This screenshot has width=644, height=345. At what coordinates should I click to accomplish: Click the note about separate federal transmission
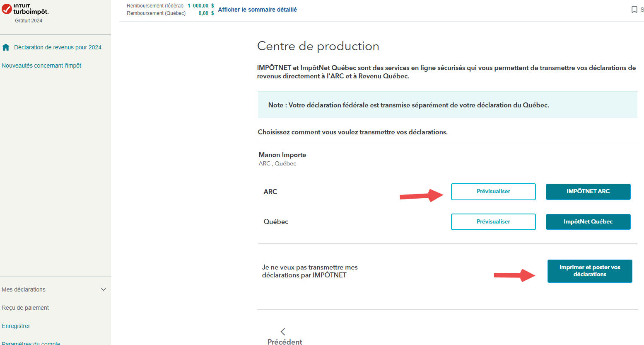[447, 105]
